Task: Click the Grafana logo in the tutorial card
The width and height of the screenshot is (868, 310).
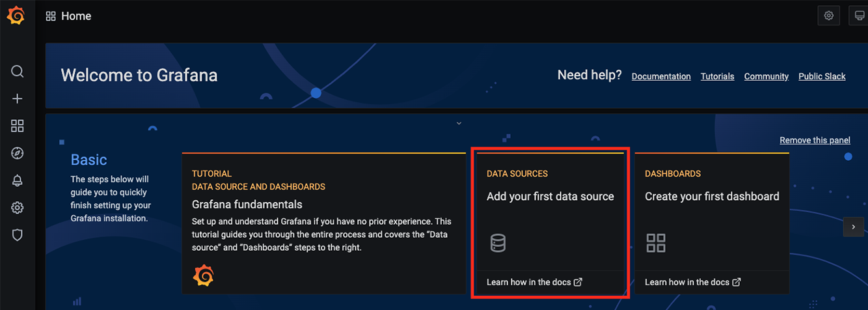Action: point(204,276)
